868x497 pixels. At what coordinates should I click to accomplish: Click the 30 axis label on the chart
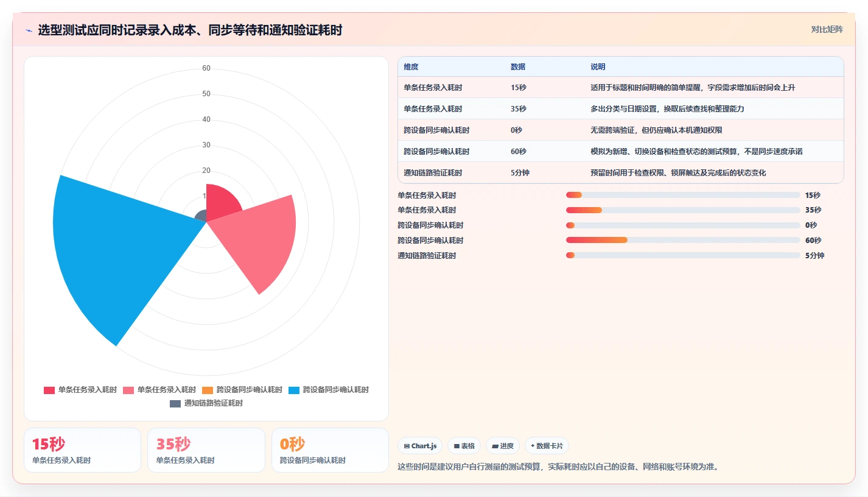pyautogui.click(x=206, y=145)
